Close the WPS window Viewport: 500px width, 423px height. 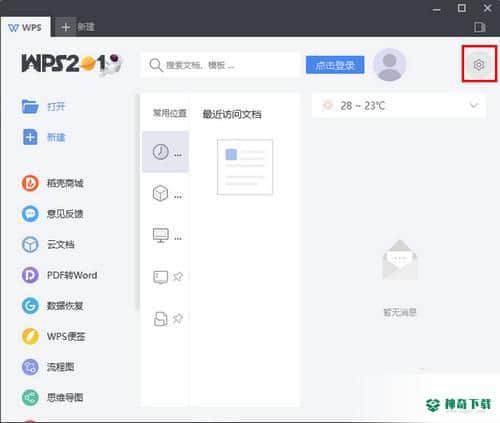(x=487, y=8)
